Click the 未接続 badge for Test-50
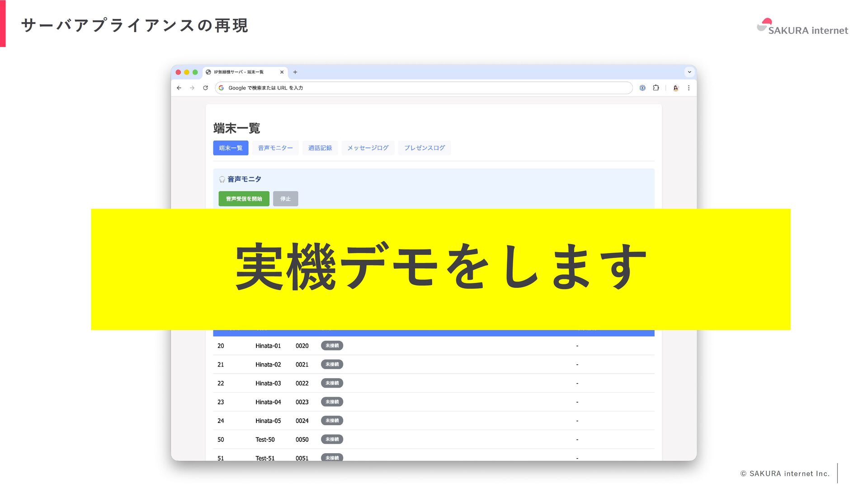 point(332,440)
